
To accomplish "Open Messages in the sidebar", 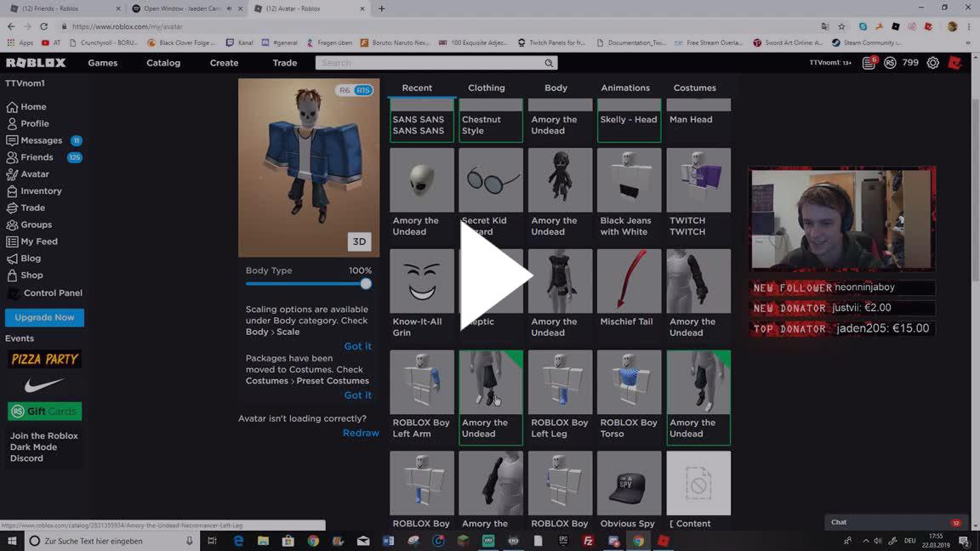I will tap(34, 140).
